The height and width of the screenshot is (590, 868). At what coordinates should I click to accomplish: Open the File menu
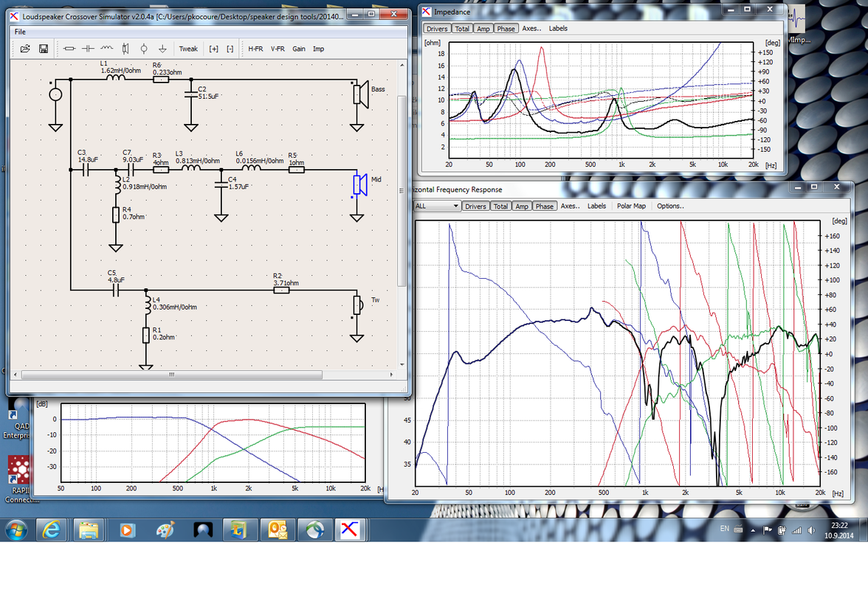click(20, 32)
